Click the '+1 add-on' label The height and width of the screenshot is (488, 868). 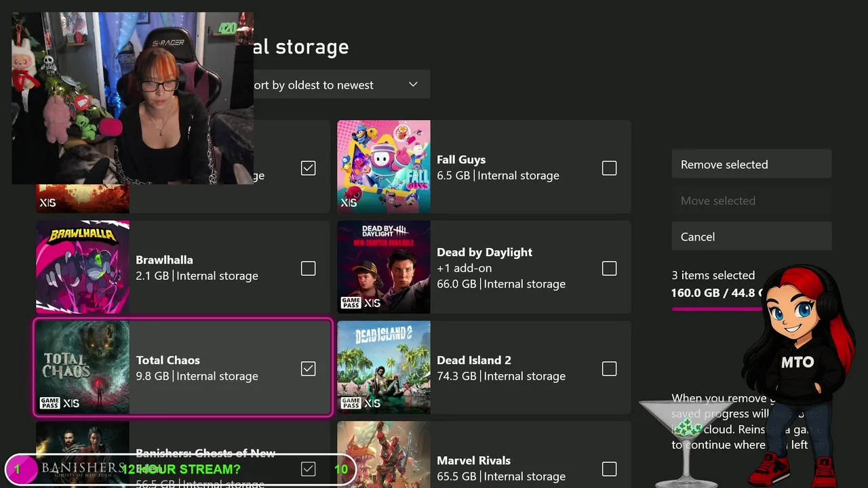465,268
